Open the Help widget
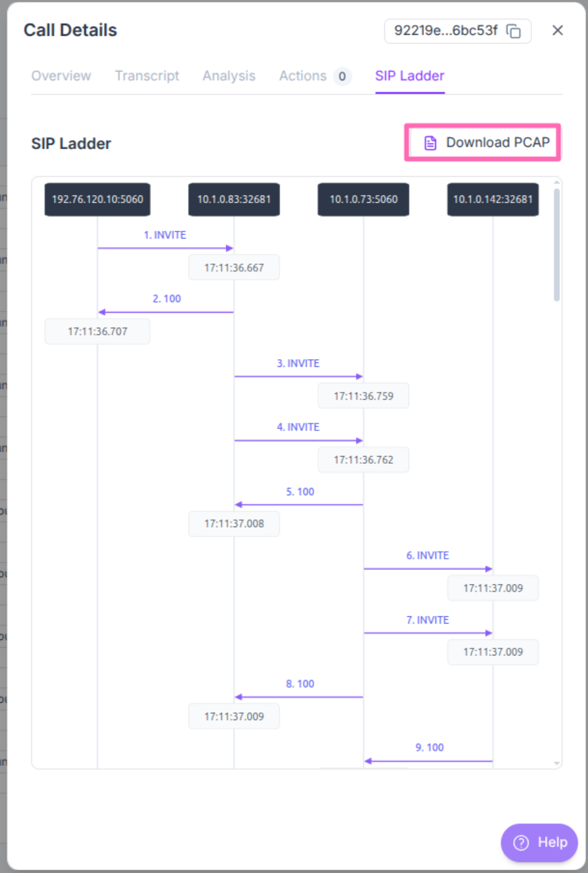 point(539,842)
